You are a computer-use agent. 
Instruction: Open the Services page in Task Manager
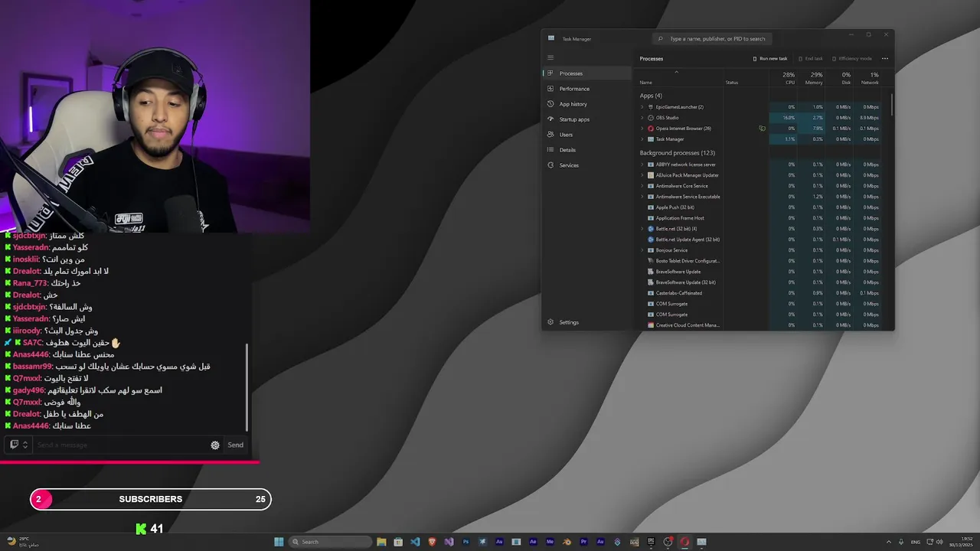coord(587,165)
